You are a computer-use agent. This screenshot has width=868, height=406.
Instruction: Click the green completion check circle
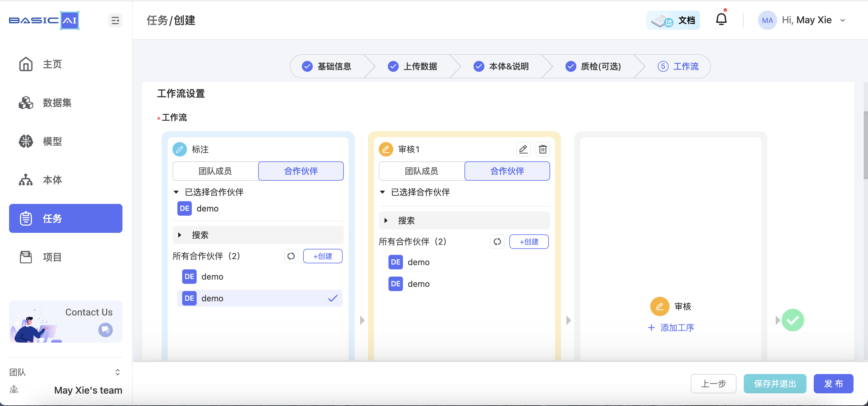tap(793, 320)
